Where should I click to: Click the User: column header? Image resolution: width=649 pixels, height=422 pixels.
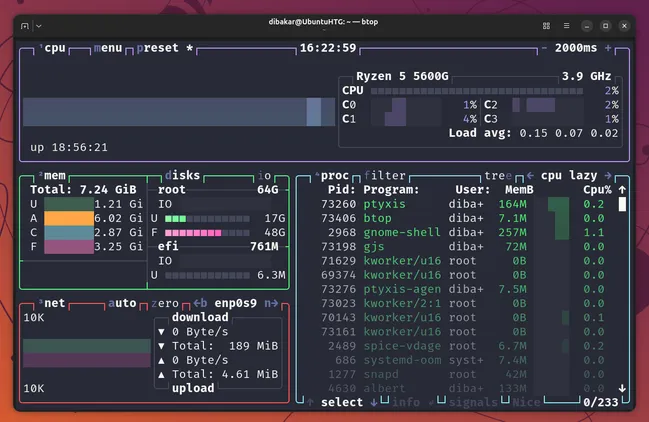[473, 189]
